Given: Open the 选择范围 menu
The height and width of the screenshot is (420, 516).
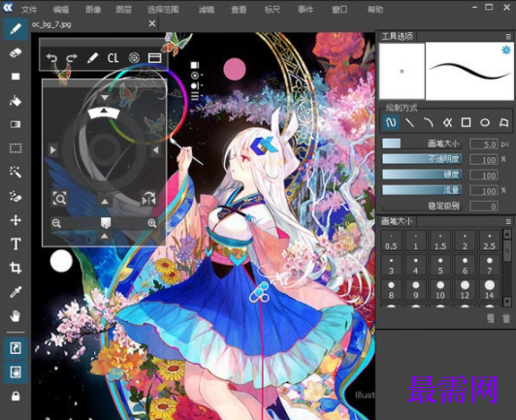Looking at the screenshot, I should [x=163, y=10].
